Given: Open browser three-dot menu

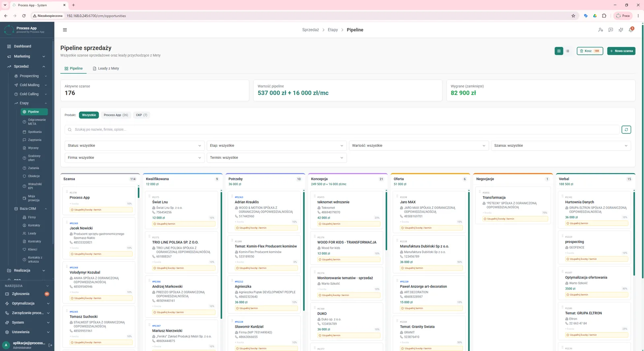Looking at the screenshot, I should pos(638,16).
